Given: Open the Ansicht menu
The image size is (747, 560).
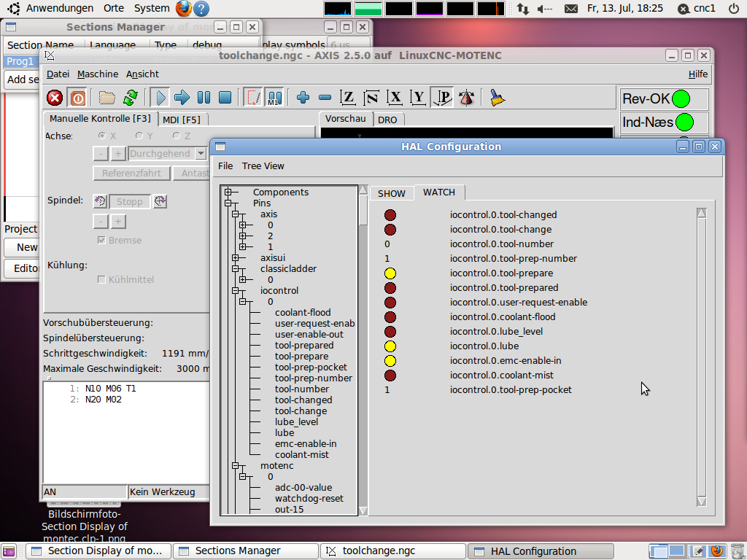Looking at the screenshot, I should tap(142, 74).
